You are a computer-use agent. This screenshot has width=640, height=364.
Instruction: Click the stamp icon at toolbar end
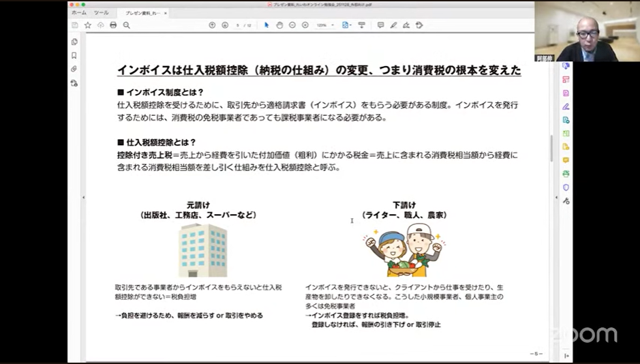pos(419,25)
